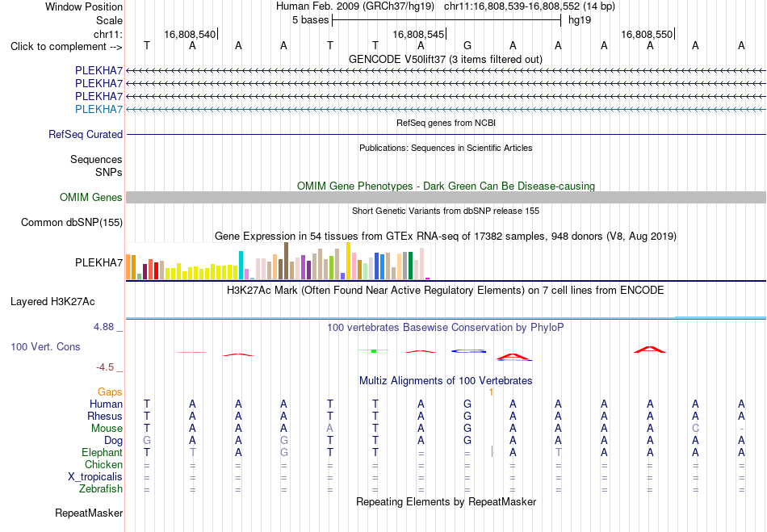
Task: Click the 100 Vert. Cons track label
Action: pos(45,346)
